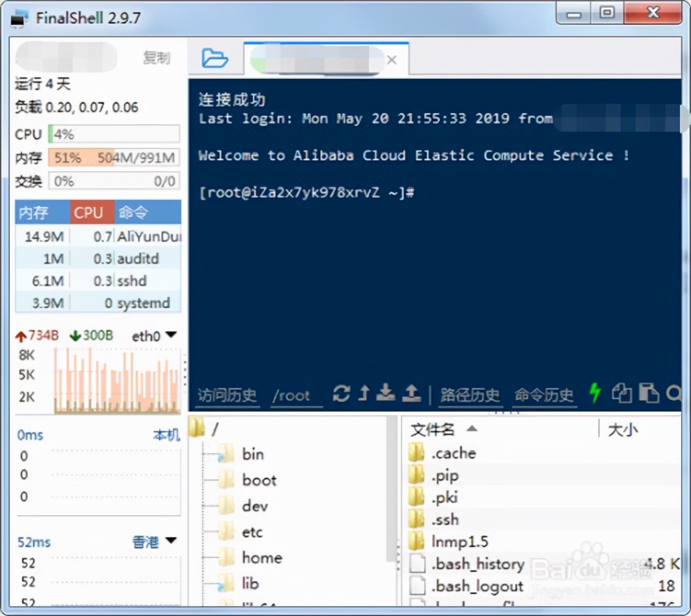Select the etc folder in directory tree
The height and width of the screenshot is (616, 691).
pos(252,532)
